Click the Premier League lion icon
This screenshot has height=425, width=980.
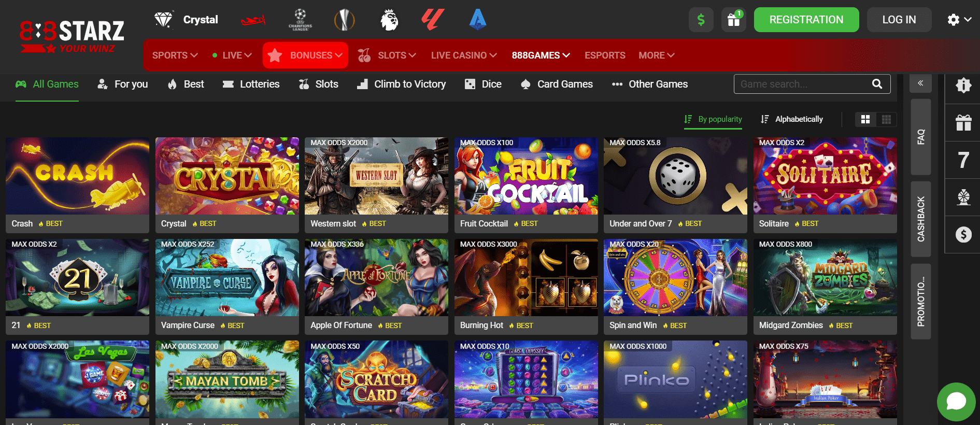click(x=389, y=20)
